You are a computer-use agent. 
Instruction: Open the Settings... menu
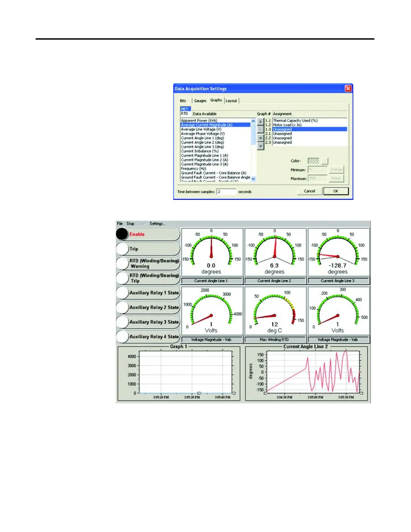click(x=157, y=224)
